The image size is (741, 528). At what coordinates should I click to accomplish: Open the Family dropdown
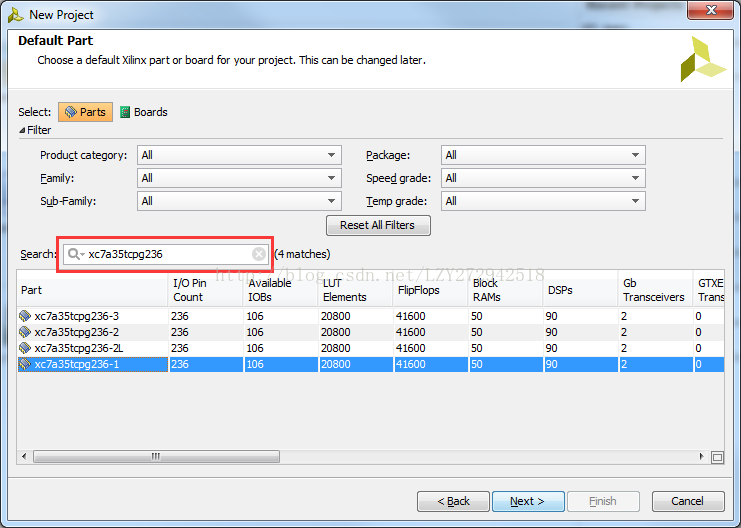point(239,178)
